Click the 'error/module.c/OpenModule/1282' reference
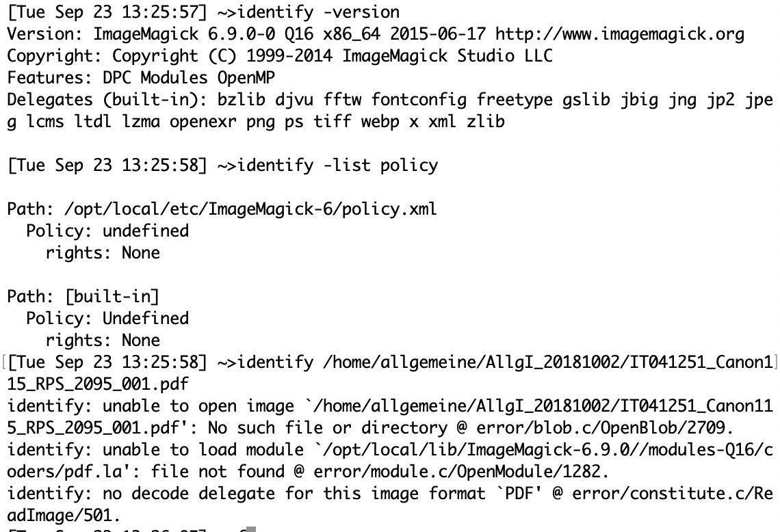Screen dimensions: 780x532 coord(490,471)
